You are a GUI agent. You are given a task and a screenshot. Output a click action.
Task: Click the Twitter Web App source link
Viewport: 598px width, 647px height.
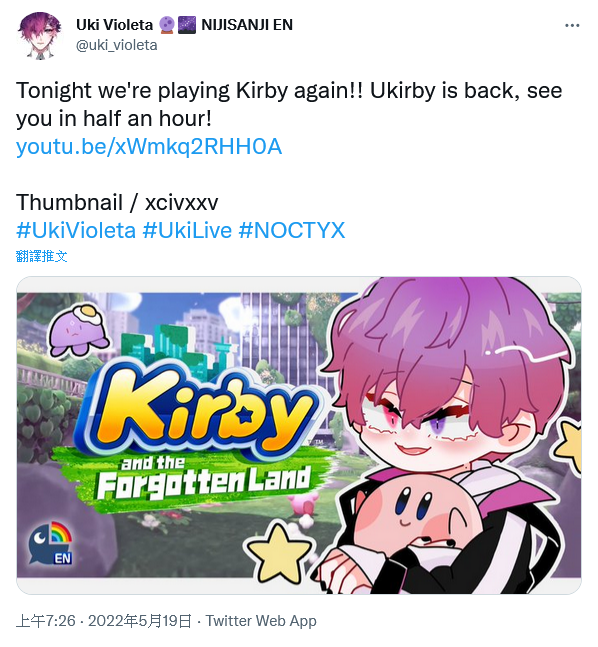(x=261, y=621)
